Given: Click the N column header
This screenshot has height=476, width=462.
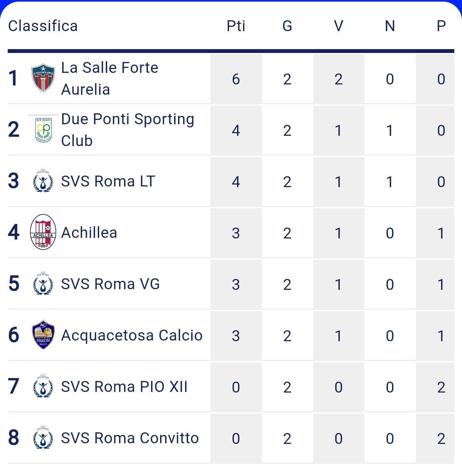Looking at the screenshot, I should [390, 26].
